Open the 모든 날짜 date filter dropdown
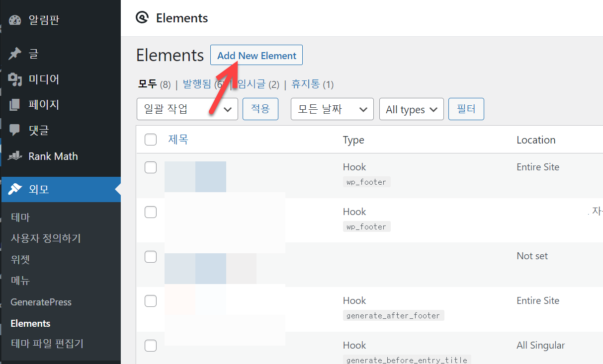 [x=332, y=109]
